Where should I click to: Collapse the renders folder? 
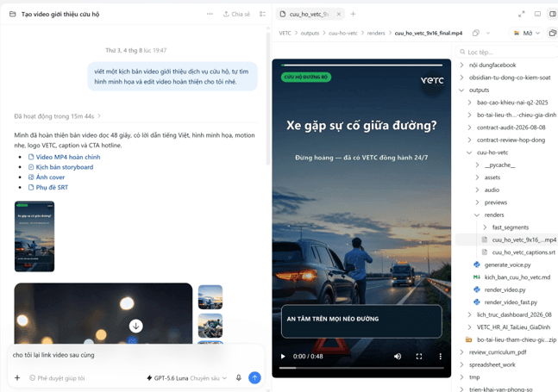(477, 215)
